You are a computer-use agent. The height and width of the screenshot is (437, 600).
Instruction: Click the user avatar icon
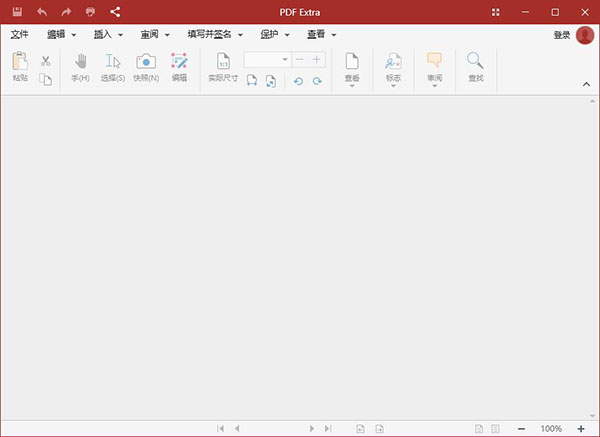click(x=585, y=35)
